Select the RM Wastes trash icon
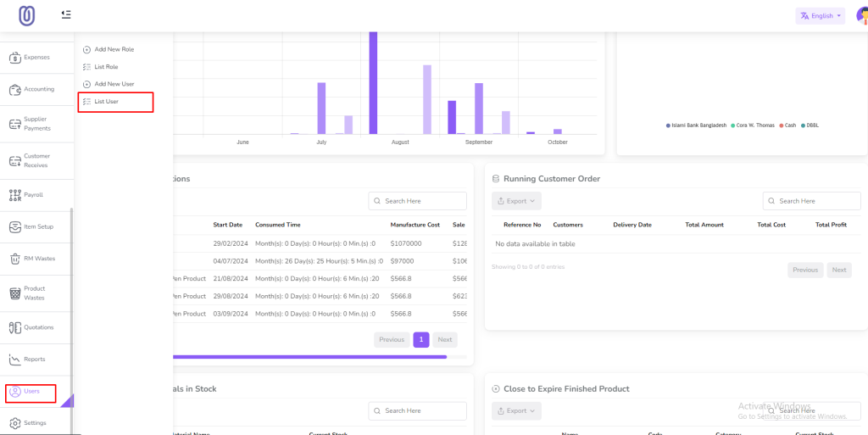868x435 pixels. [15, 259]
